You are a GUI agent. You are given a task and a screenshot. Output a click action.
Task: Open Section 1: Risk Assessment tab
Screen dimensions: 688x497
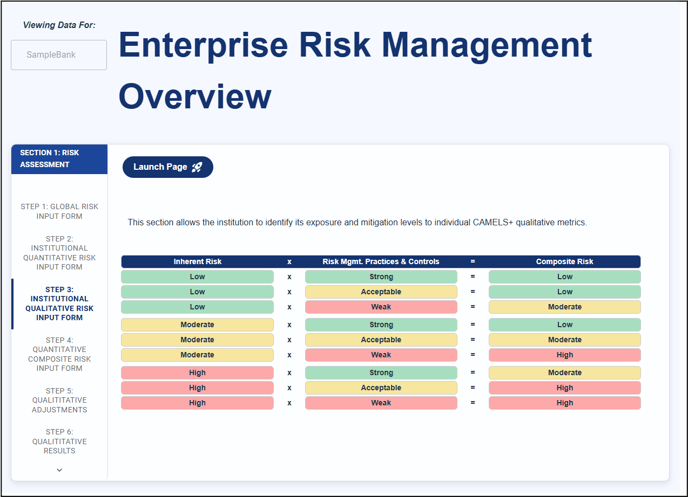coord(59,159)
